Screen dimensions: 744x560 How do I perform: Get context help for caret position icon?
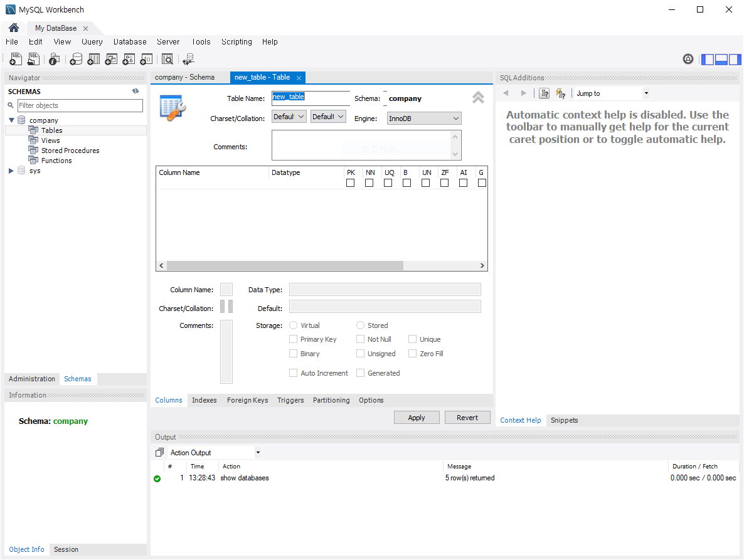coord(545,93)
